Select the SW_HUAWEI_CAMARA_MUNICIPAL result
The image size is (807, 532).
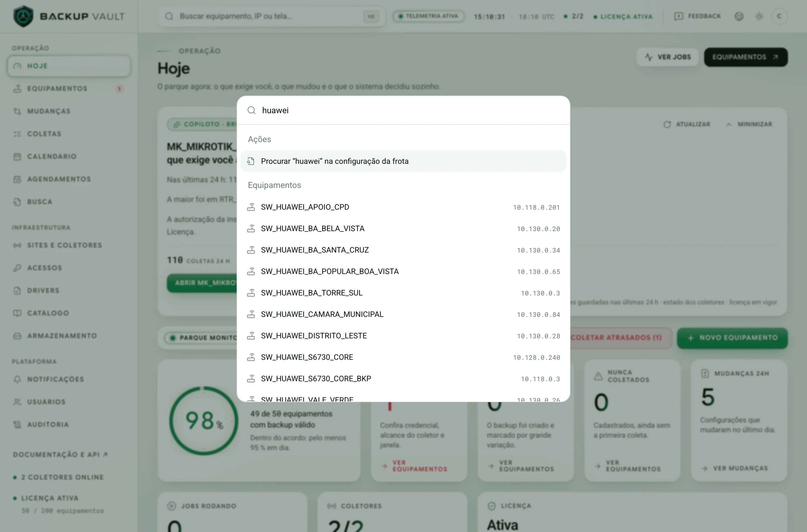pyautogui.click(x=403, y=314)
